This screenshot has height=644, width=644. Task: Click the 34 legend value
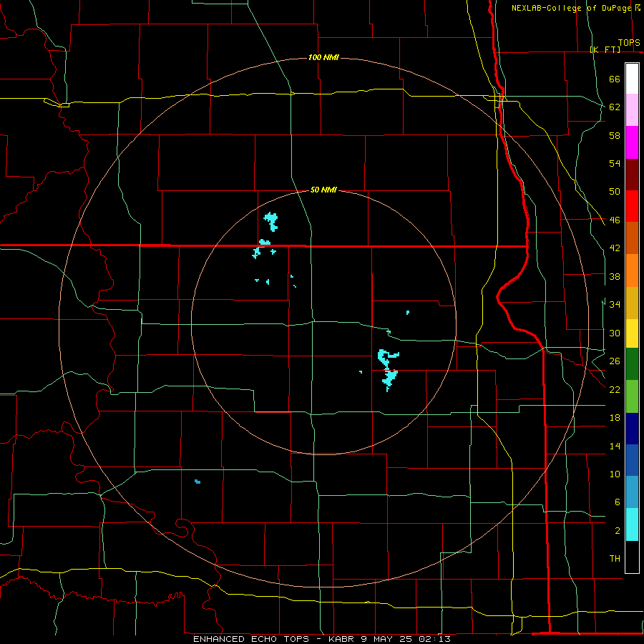pyautogui.click(x=615, y=304)
